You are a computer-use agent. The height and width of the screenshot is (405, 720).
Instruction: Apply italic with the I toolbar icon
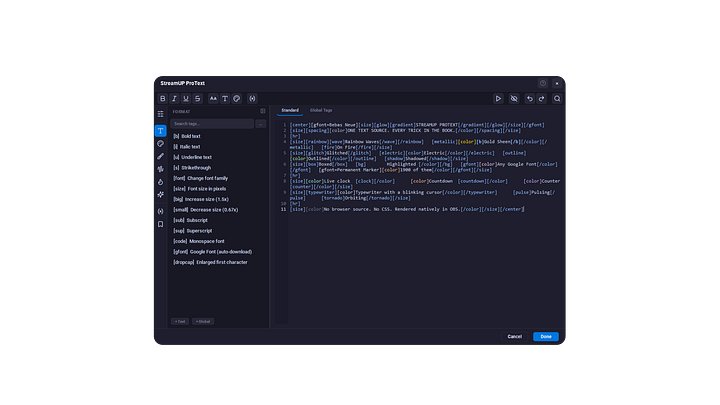coord(174,99)
